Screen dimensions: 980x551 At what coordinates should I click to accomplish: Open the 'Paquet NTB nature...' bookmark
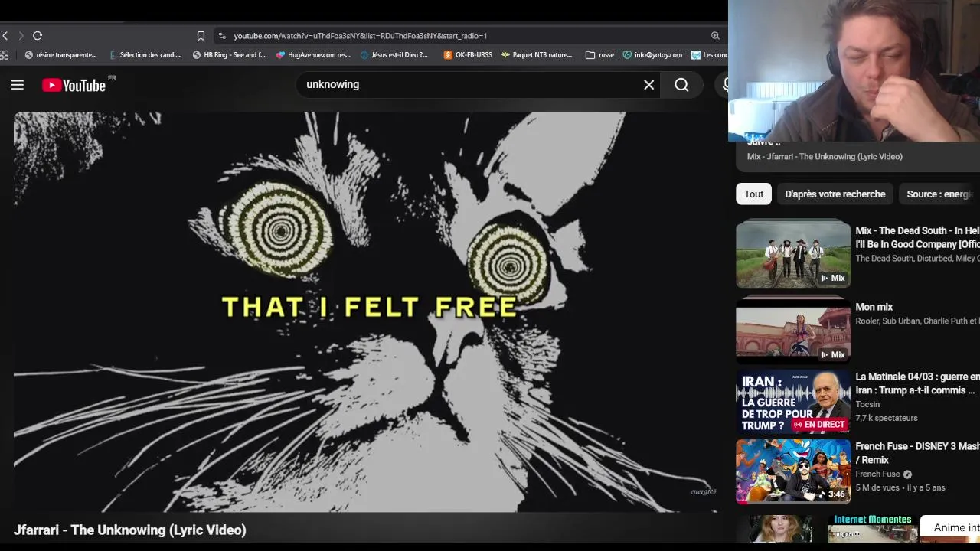click(537, 55)
